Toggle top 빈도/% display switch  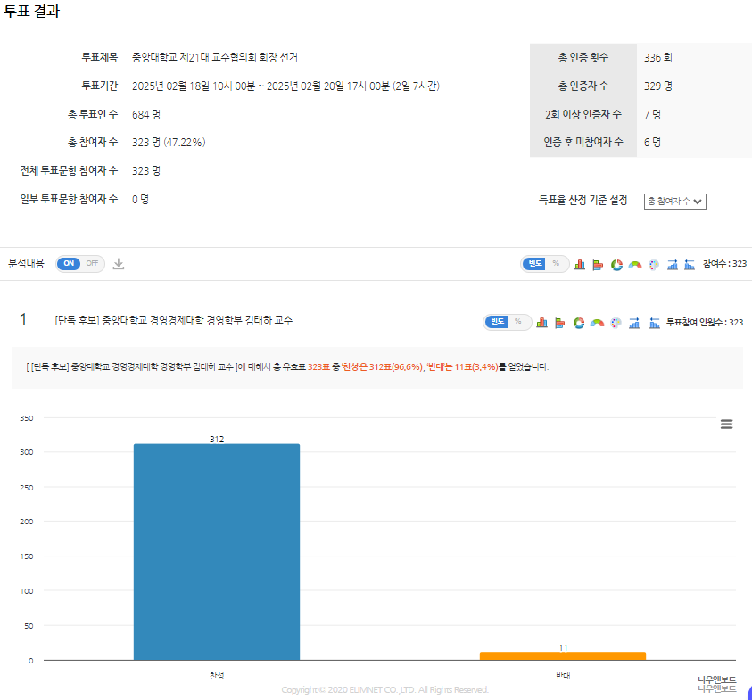(x=544, y=264)
